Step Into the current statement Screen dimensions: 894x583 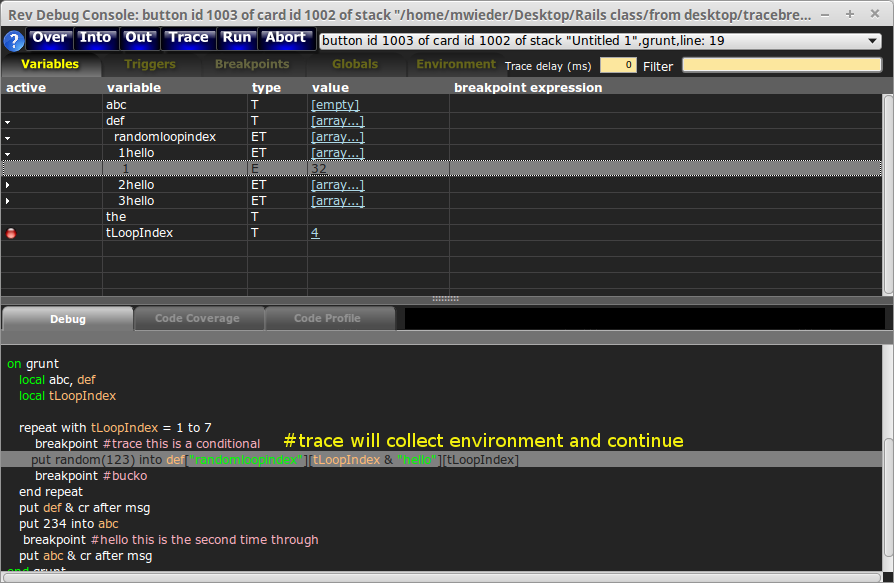96,38
